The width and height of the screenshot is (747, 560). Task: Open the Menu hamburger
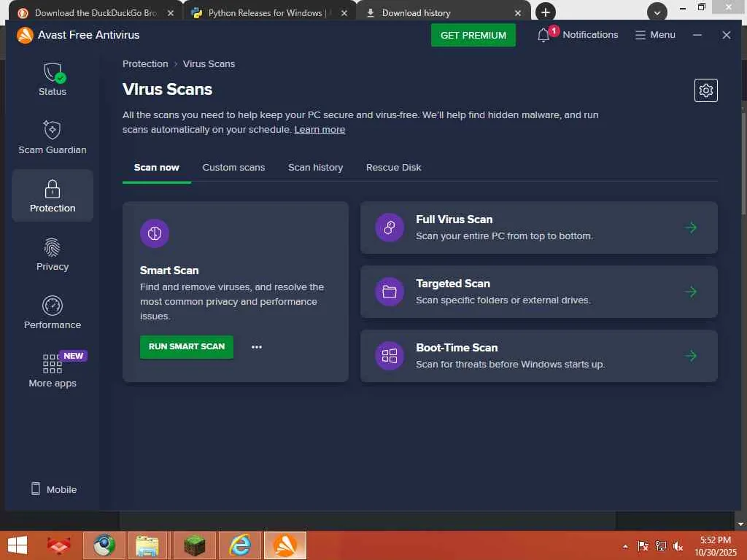click(x=655, y=35)
